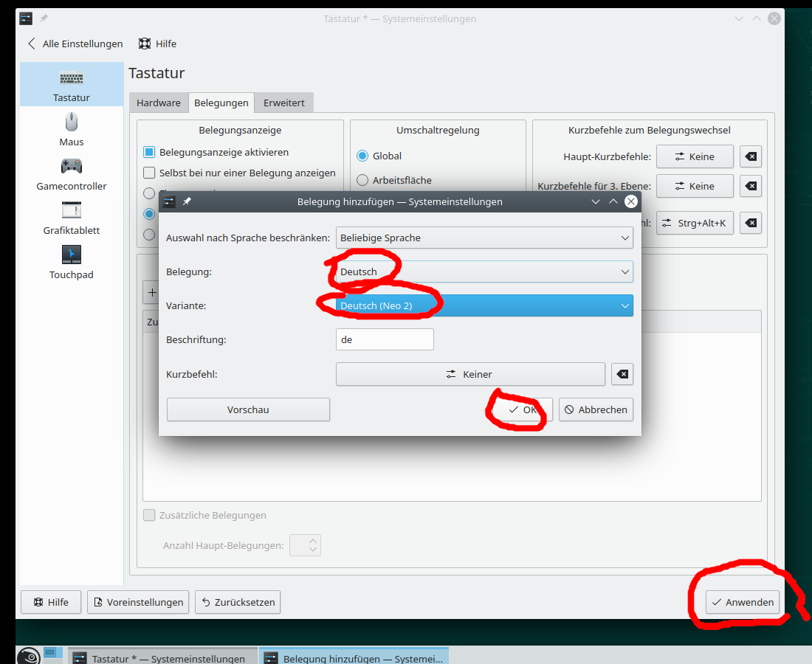Image resolution: width=812 pixels, height=664 pixels.
Task: Click the Beschriftung field containing de
Action: click(385, 339)
